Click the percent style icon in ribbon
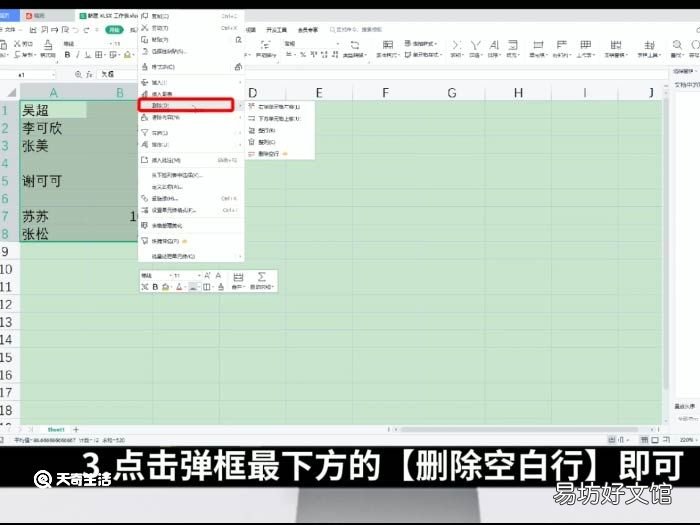 303,55
